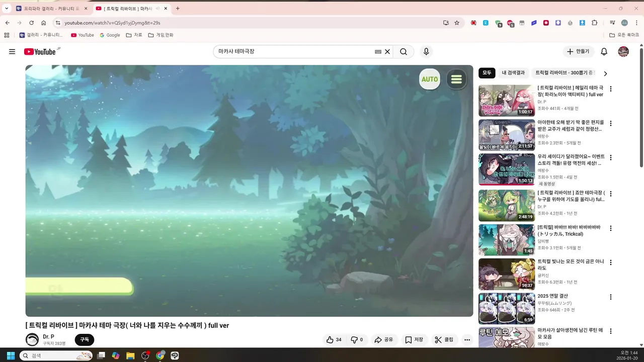The width and height of the screenshot is (644, 362).
Task: Go to the browser home page
Action: pos(44,23)
